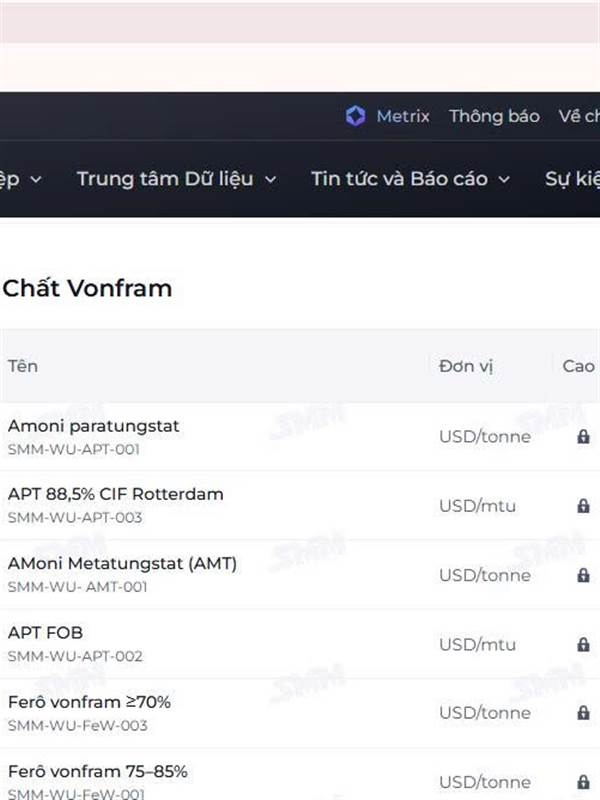The image size is (600, 800).
Task: Open AMoni Metatungstat (AMT) price entry
Action: (122, 564)
